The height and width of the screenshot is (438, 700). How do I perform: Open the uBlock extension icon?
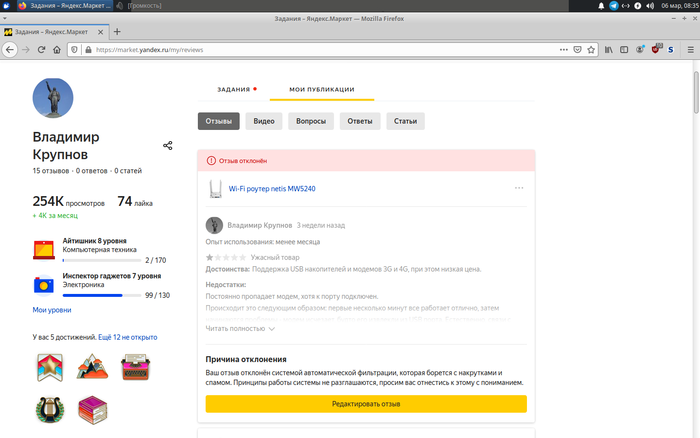656,49
